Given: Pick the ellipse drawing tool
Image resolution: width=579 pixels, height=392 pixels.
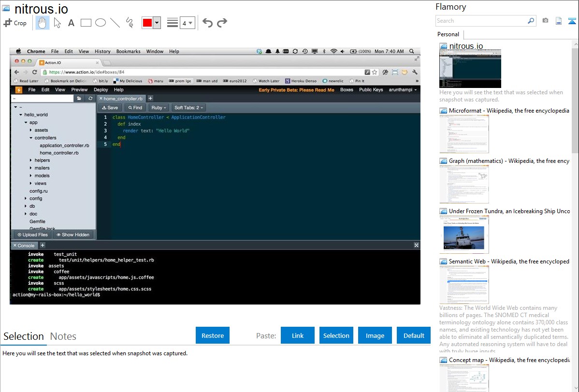Looking at the screenshot, I should pos(101,23).
